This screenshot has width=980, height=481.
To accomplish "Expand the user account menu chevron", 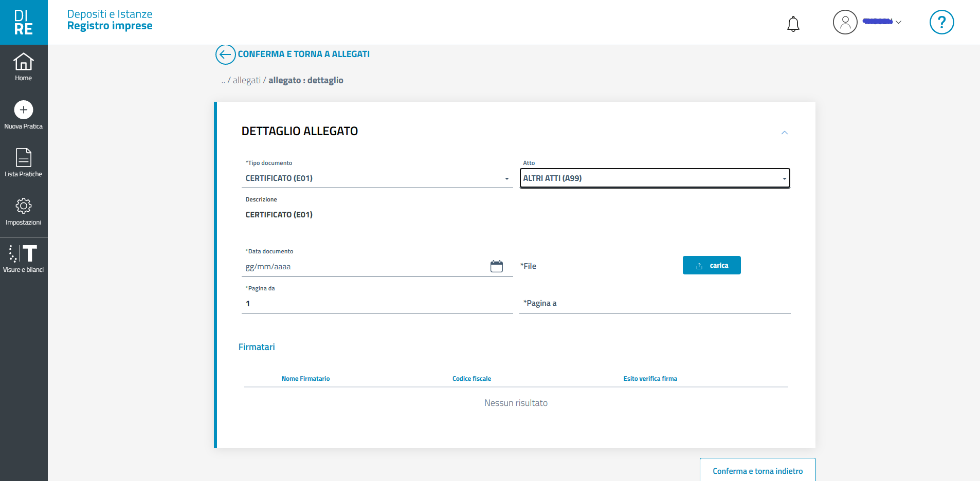I will (x=898, y=22).
